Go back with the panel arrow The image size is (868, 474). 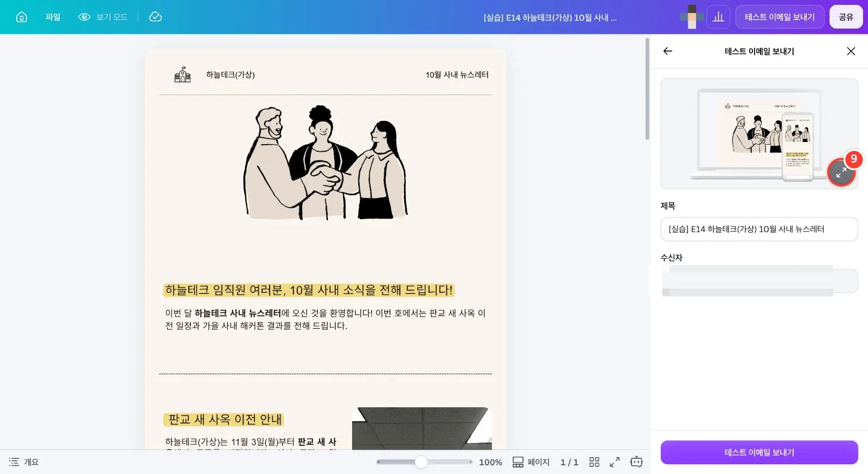coord(668,51)
